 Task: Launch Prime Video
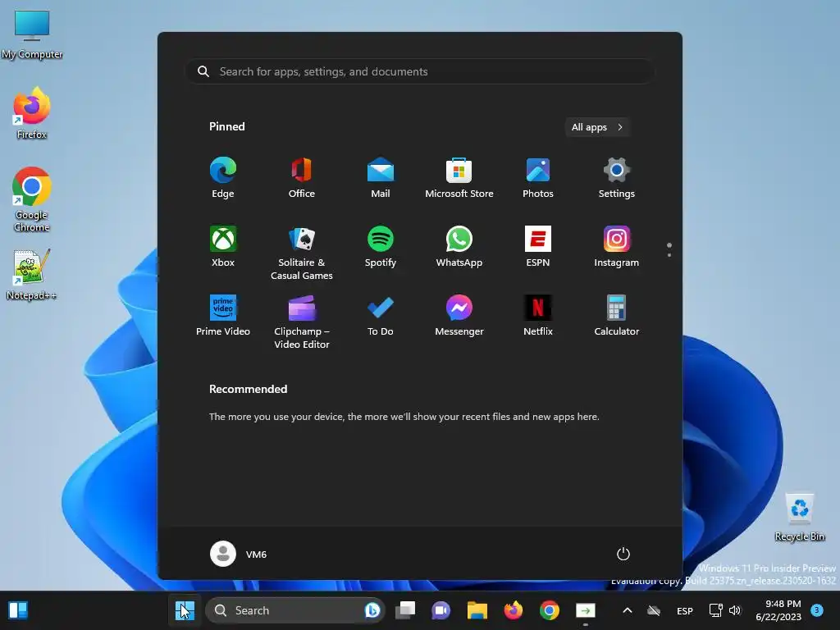pos(223,316)
